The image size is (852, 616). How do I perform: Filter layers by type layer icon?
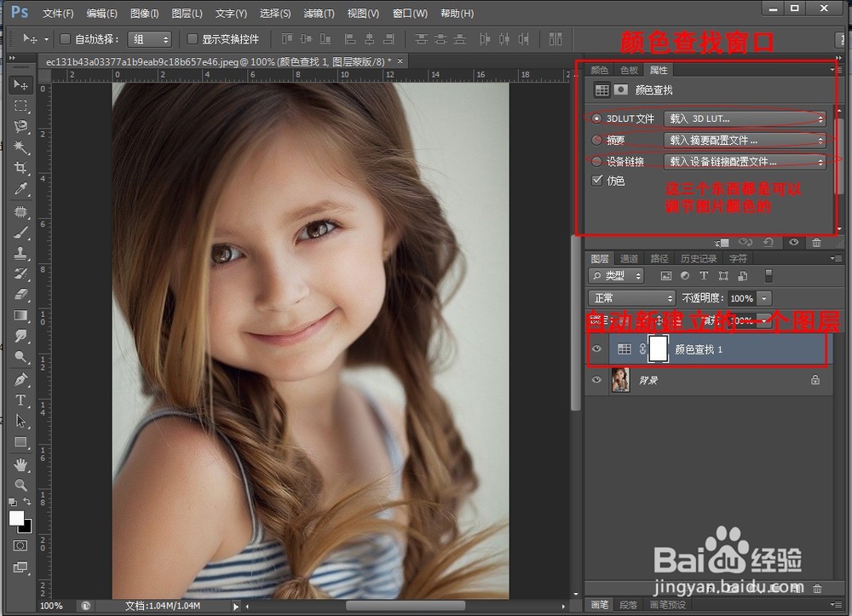tap(704, 276)
